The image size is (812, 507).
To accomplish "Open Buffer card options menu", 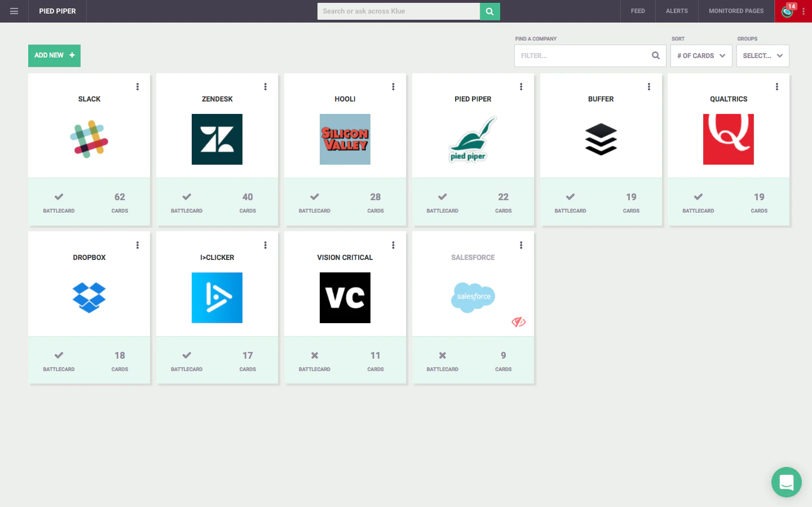I will [649, 87].
